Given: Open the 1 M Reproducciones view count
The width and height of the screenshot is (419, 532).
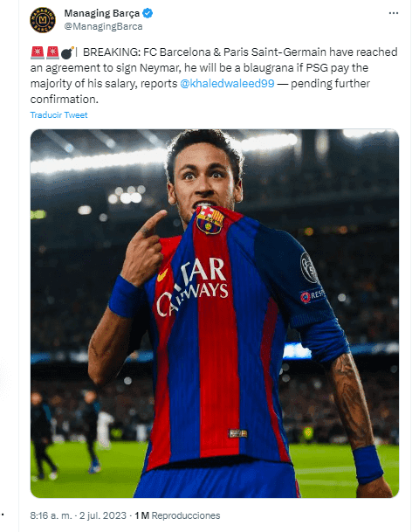Looking at the screenshot, I should tap(177, 515).
